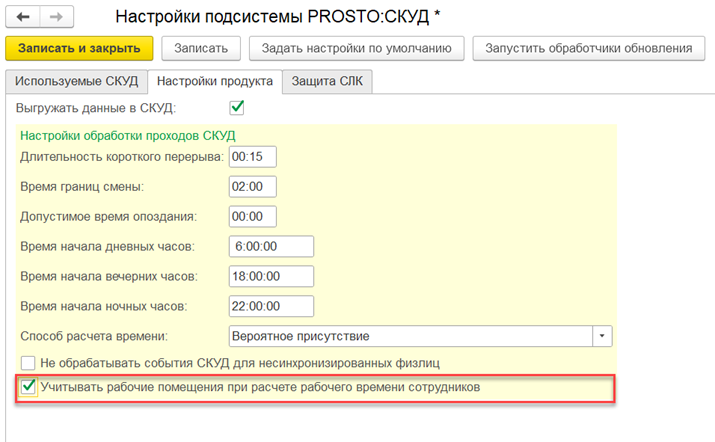Open the 'Используемые СКУД' tab
The width and height of the screenshot is (715, 442).
pyautogui.click(x=75, y=81)
